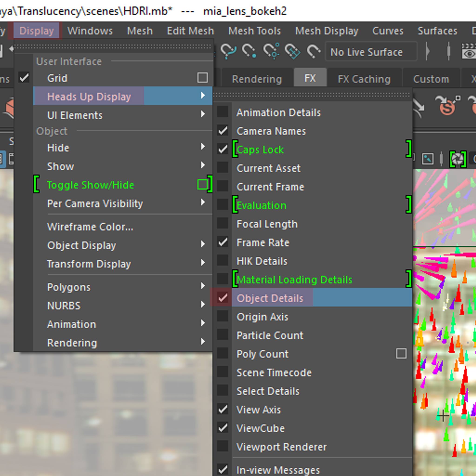Turn off the ViewCube display option
The image size is (476, 476).
[260, 428]
